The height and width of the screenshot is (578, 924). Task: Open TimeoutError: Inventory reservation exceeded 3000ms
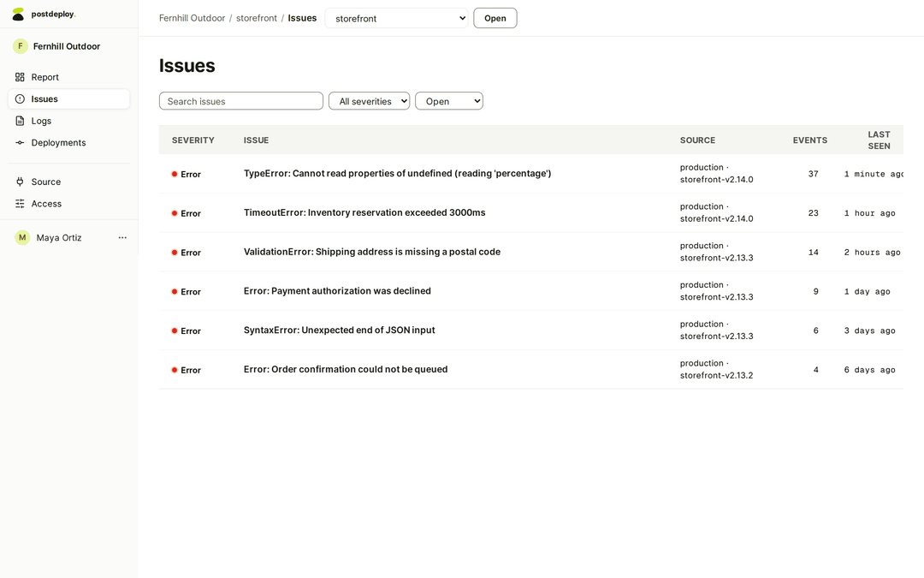(x=364, y=212)
